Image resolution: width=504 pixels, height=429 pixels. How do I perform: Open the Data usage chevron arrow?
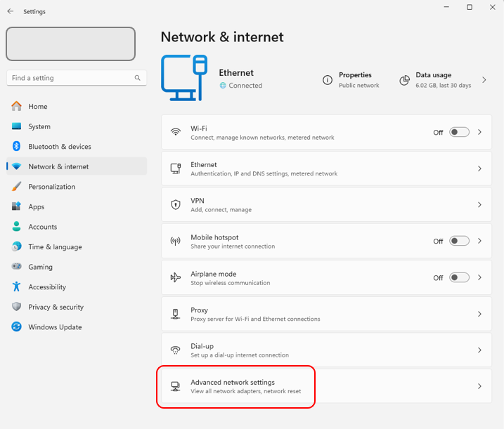point(484,80)
